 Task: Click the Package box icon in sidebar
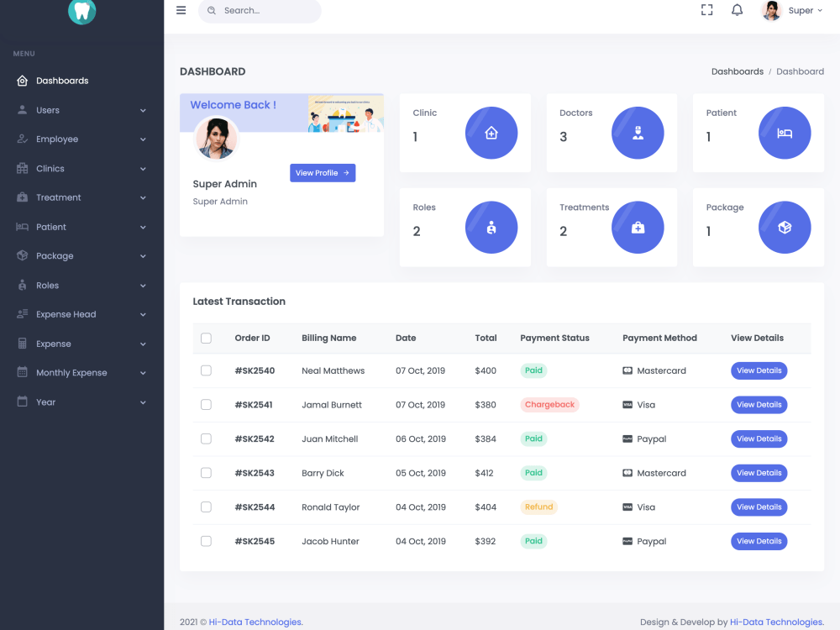pyautogui.click(x=22, y=255)
